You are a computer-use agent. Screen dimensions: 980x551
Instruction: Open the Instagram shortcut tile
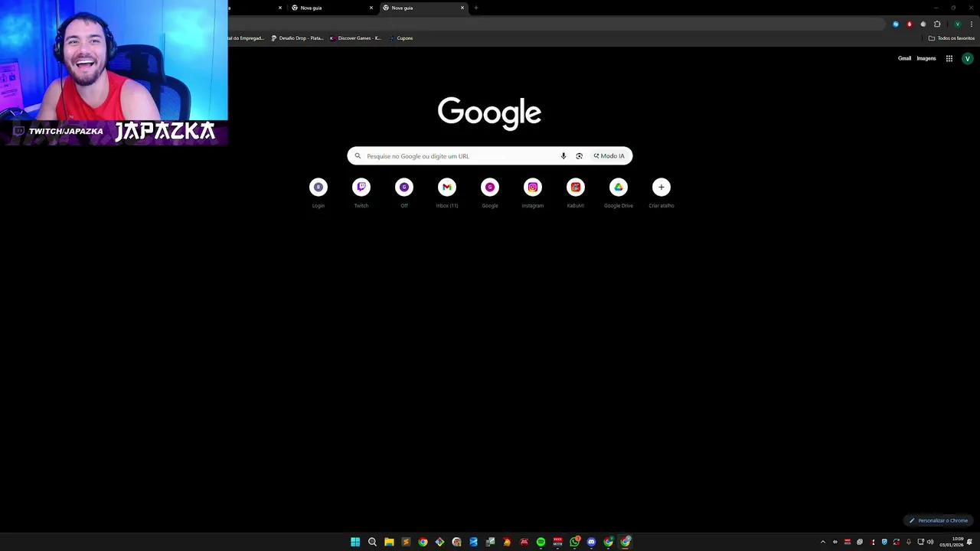click(x=533, y=193)
